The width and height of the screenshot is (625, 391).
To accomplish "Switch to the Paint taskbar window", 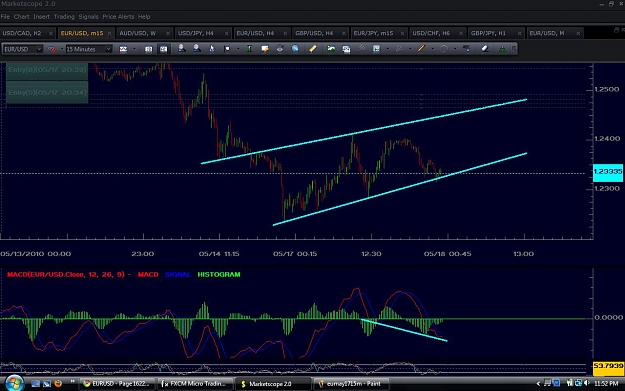I will (351, 383).
